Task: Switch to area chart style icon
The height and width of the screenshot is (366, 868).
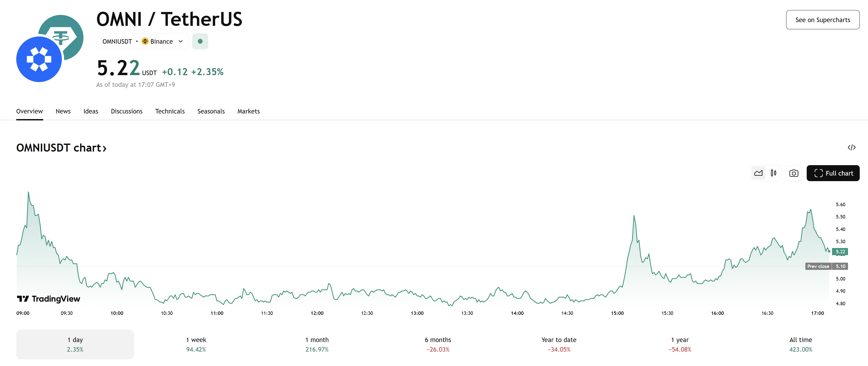Action: [x=758, y=173]
